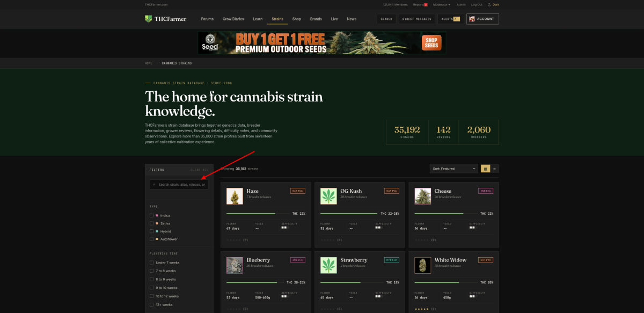The width and height of the screenshot is (644, 313).
Task: Enable the Indica type filter
Action: (x=151, y=215)
